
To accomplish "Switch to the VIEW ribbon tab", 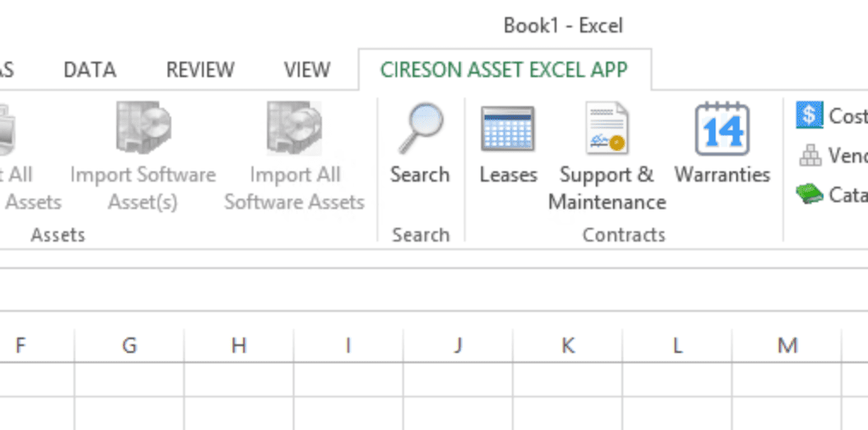I will tap(307, 70).
